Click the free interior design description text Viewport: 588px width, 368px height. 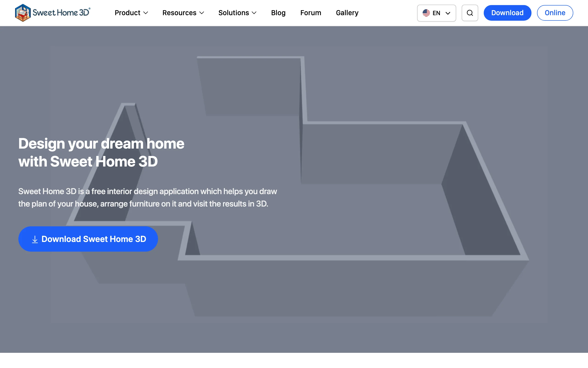click(147, 197)
